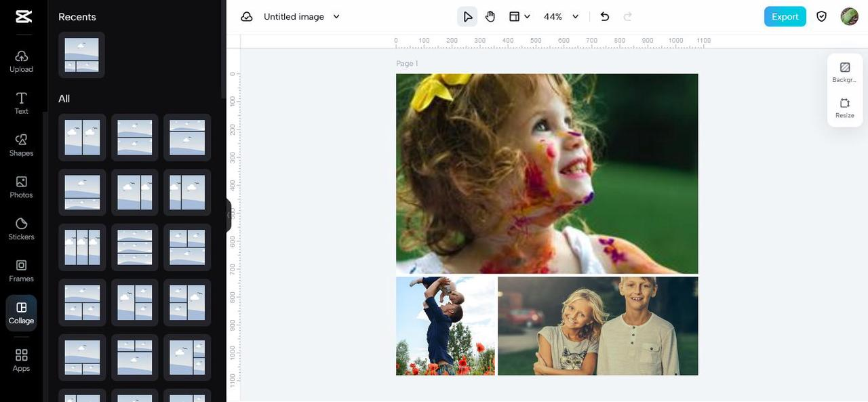Open the Stickers panel
The height and width of the screenshot is (402, 868).
[21, 229]
